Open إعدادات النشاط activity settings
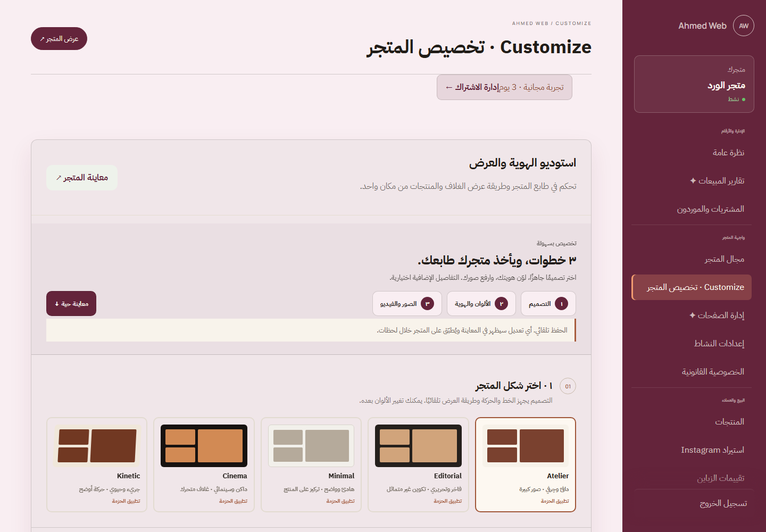Screen dimensions: 766x532 692,344
